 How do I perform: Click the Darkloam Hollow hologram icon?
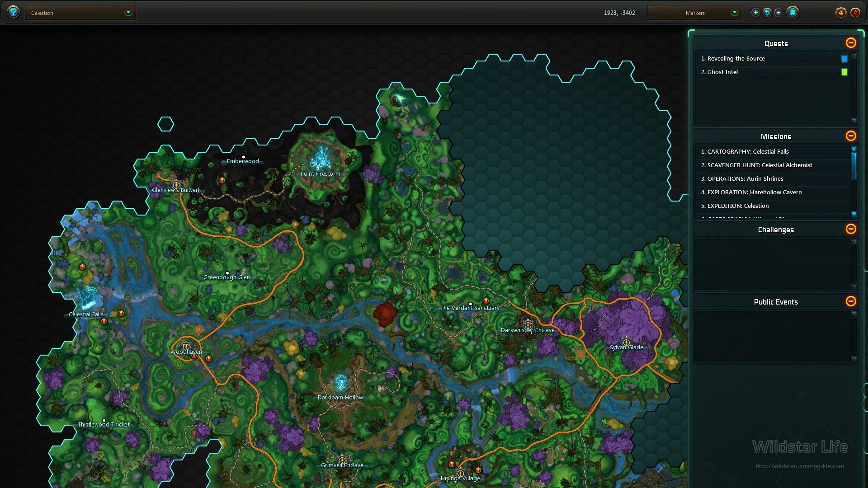coord(341,383)
